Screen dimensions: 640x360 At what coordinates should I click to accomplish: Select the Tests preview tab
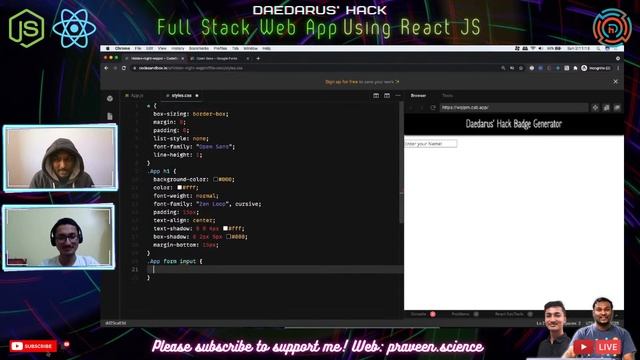447,96
